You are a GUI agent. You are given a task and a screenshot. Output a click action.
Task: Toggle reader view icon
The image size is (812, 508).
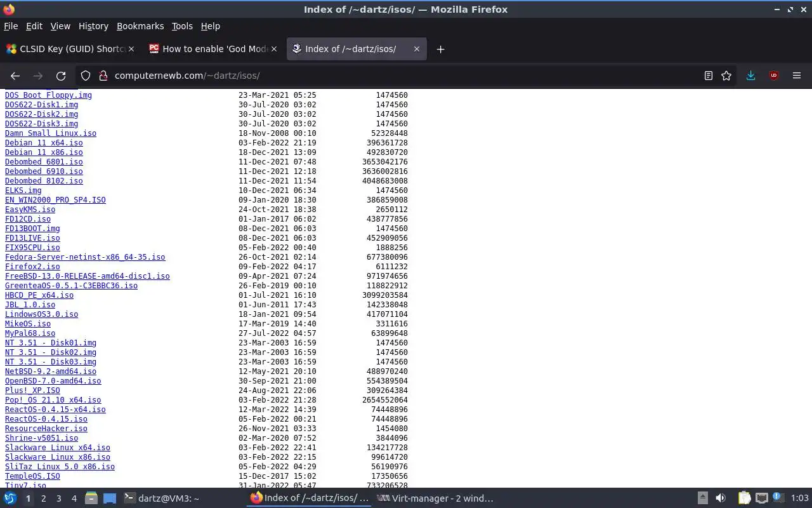click(x=709, y=76)
